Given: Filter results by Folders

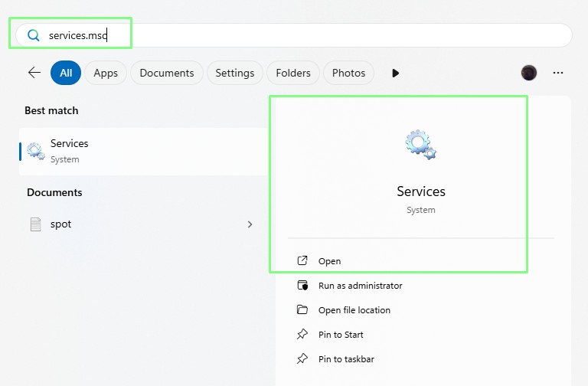Looking at the screenshot, I should (x=293, y=73).
